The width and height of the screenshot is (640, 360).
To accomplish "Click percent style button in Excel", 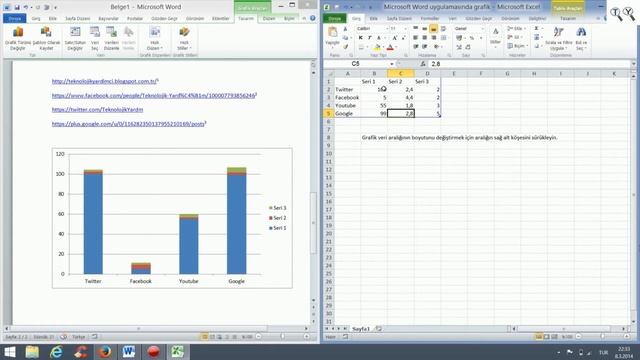I will click(x=471, y=38).
